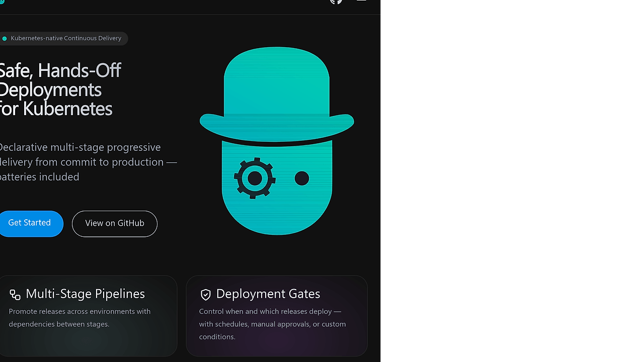644x362 pixels.
Task: Click the Deployment Gates shield check icon
Action: coord(205,295)
